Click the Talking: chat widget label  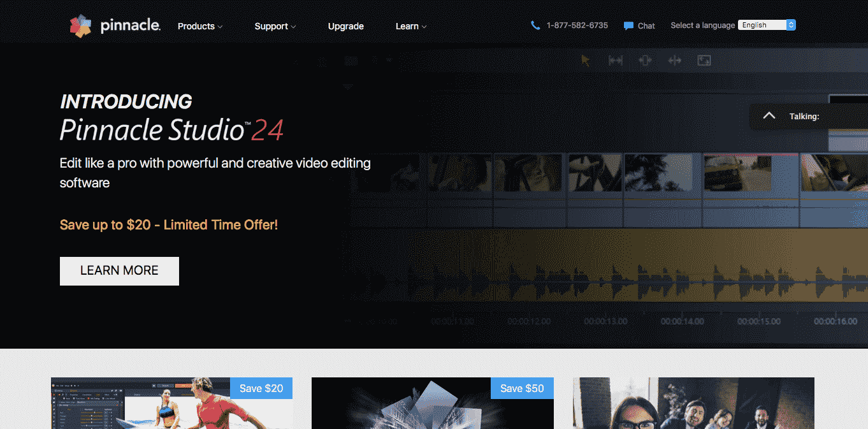pyautogui.click(x=804, y=117)
